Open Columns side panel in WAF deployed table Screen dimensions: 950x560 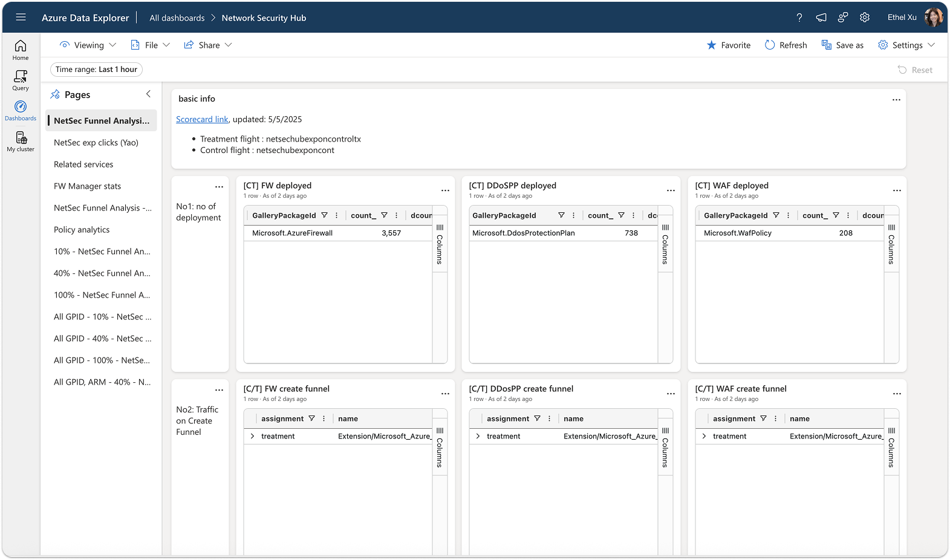click(x=891, y=244)
